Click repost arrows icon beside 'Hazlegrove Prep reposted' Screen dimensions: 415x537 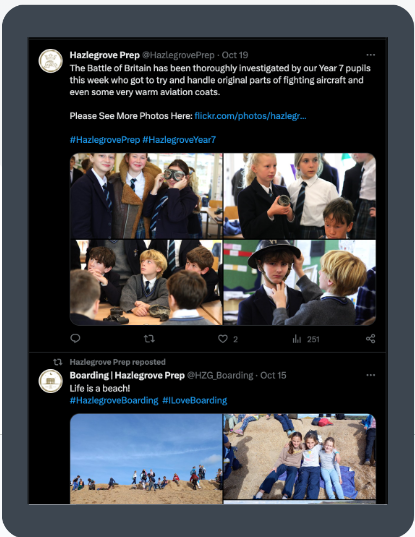58,362
